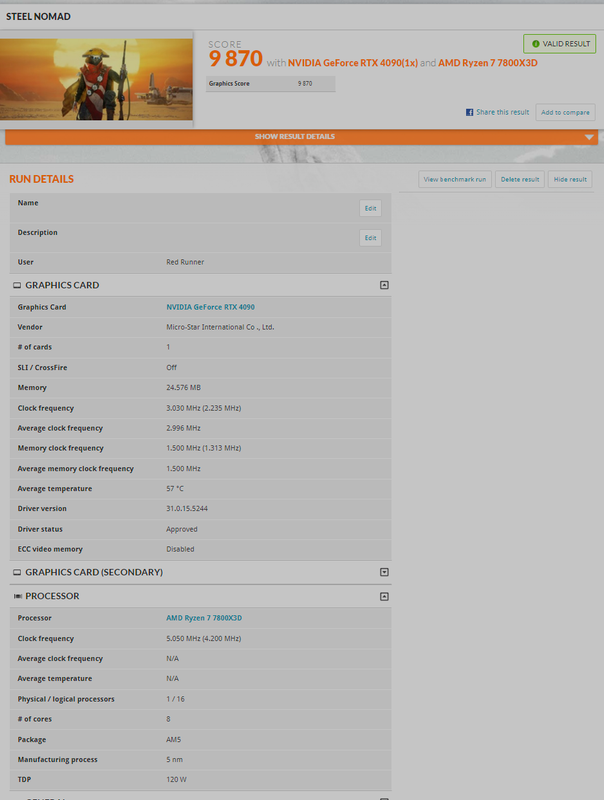Viewport: 604px width, 800px height.
Task: Click Hide result button
Action: pos(570,179)
